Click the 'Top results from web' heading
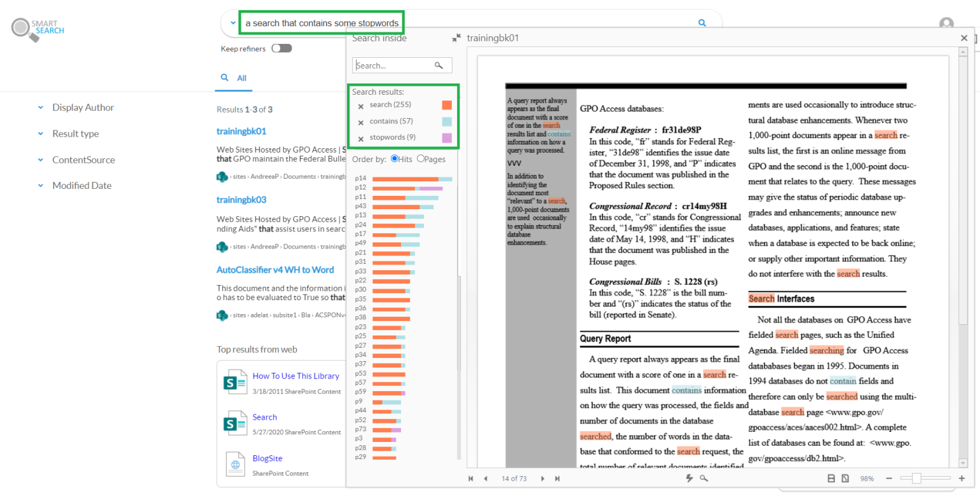Screen dimensions: 980x496 click(257, 349)
